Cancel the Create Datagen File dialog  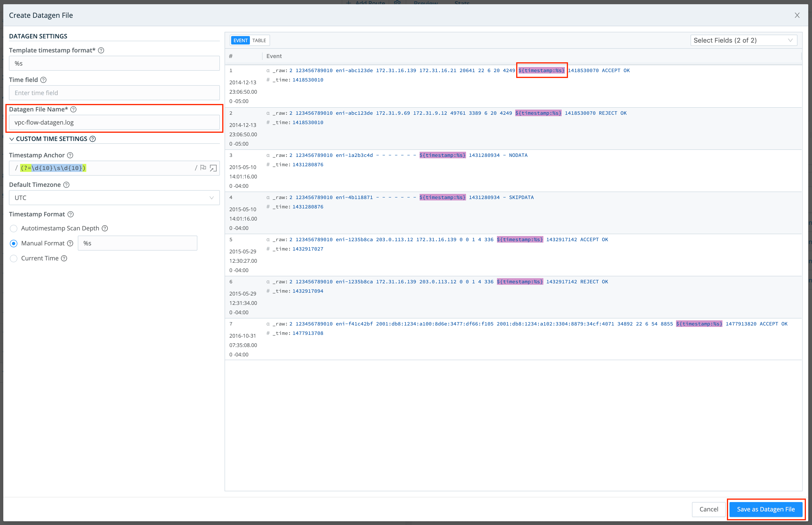(x=709, y=509)
